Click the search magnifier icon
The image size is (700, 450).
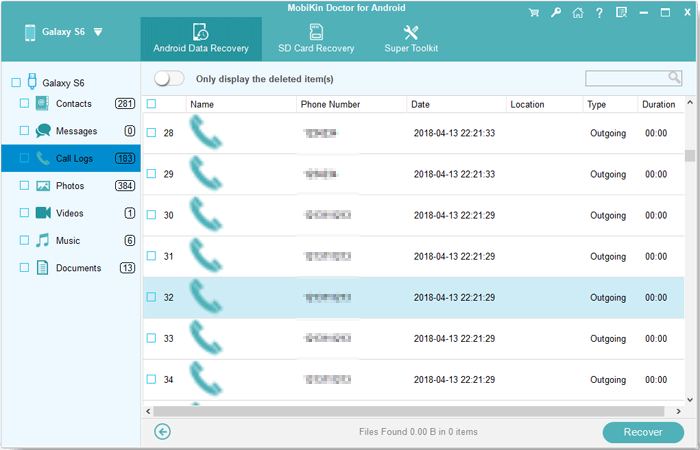coord(674,78)
